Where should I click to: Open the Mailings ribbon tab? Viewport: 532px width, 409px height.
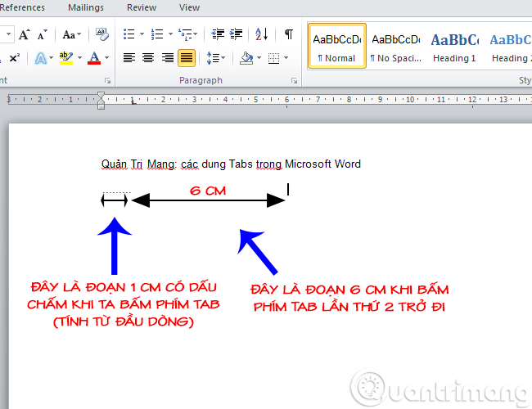pyautogui.click(x=86, y=7)
